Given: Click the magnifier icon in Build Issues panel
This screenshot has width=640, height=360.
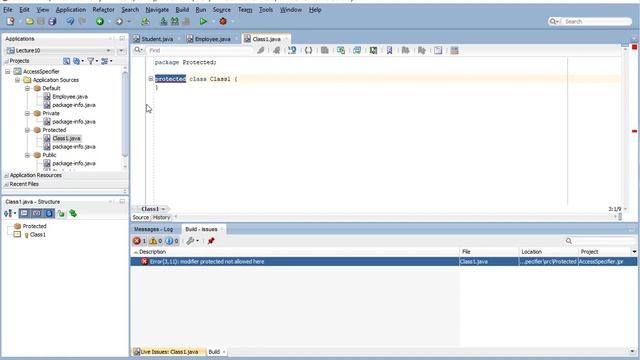Looking at the screenshot, I should pos(569,241).
